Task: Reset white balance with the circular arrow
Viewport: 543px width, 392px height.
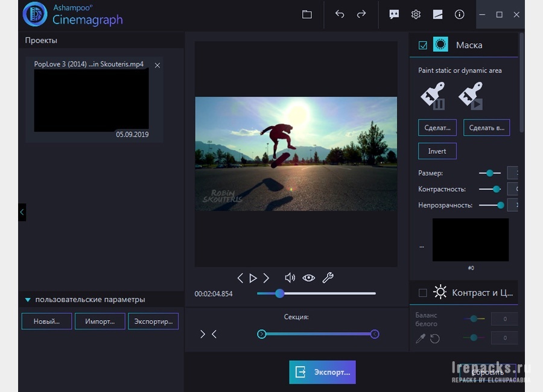Action: 435,338
